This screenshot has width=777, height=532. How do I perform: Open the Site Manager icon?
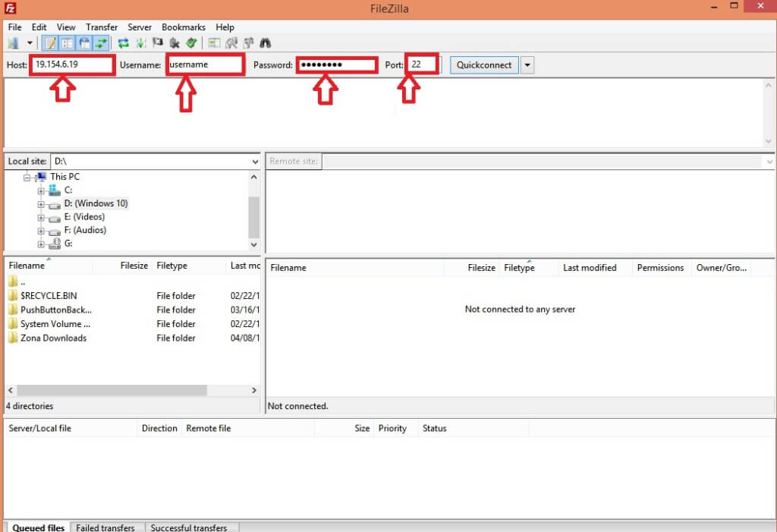(x=14, y=43)
